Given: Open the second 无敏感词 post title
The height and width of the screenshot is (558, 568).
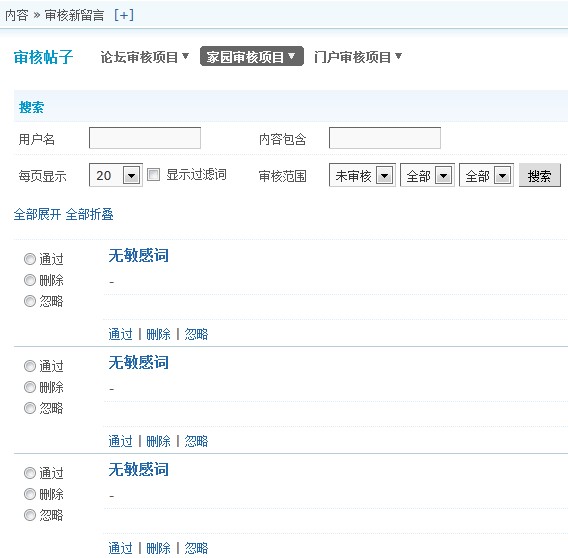Looking at the screenshot, I should [x=139, y=362].
